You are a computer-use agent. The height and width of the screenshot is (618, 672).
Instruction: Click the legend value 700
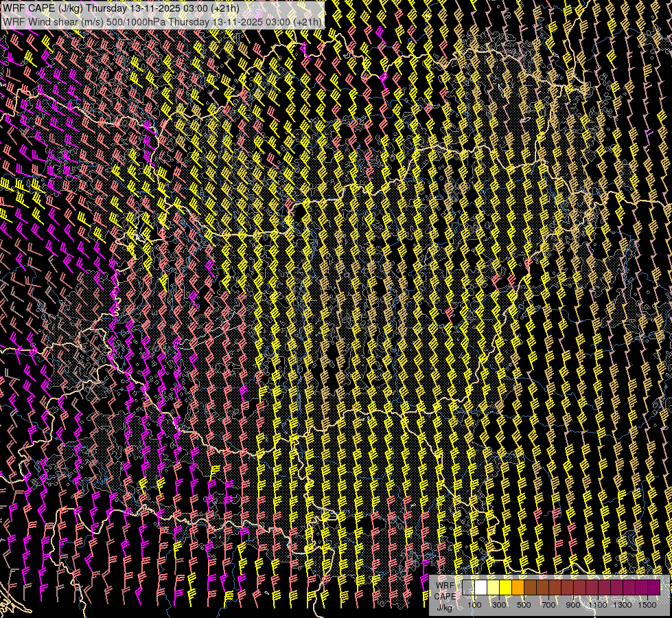[548, 605]
